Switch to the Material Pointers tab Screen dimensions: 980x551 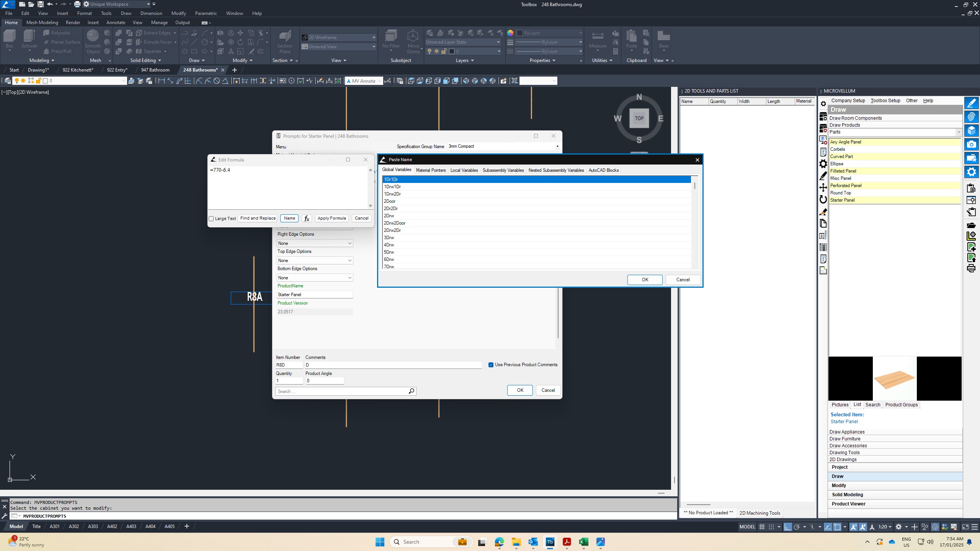click(431, 170)
